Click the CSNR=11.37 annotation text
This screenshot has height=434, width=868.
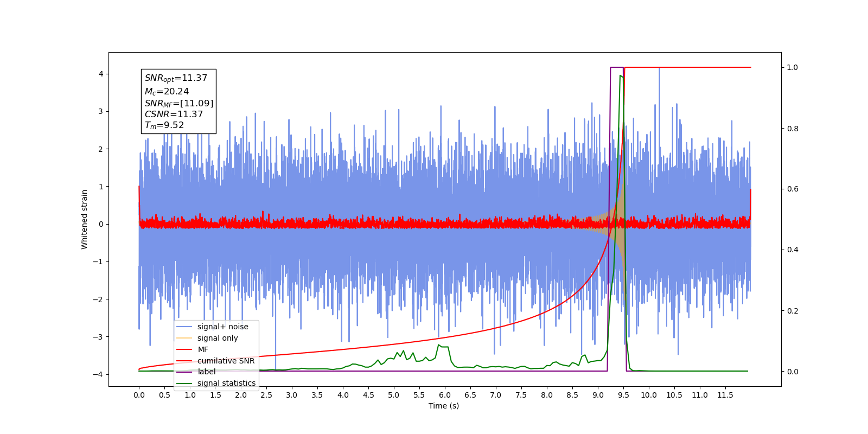[174, 114]
